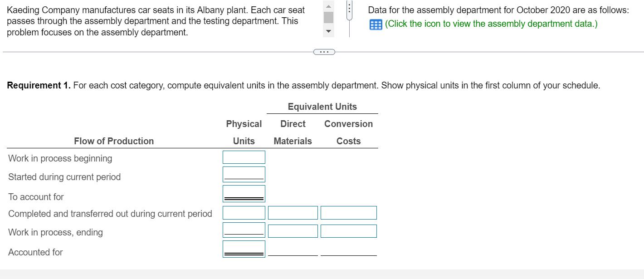This screenshot has height=279, width=644.
Task: Click the Completed units Conversion Costs field
Action: pyautogui.click(x=348, y=212)
